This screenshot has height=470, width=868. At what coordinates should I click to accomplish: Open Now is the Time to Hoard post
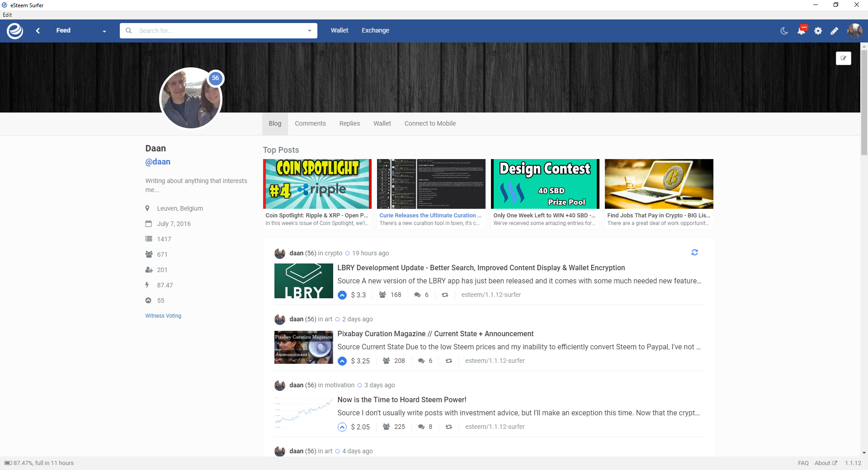pyautogui.click(x=402, y=400)
